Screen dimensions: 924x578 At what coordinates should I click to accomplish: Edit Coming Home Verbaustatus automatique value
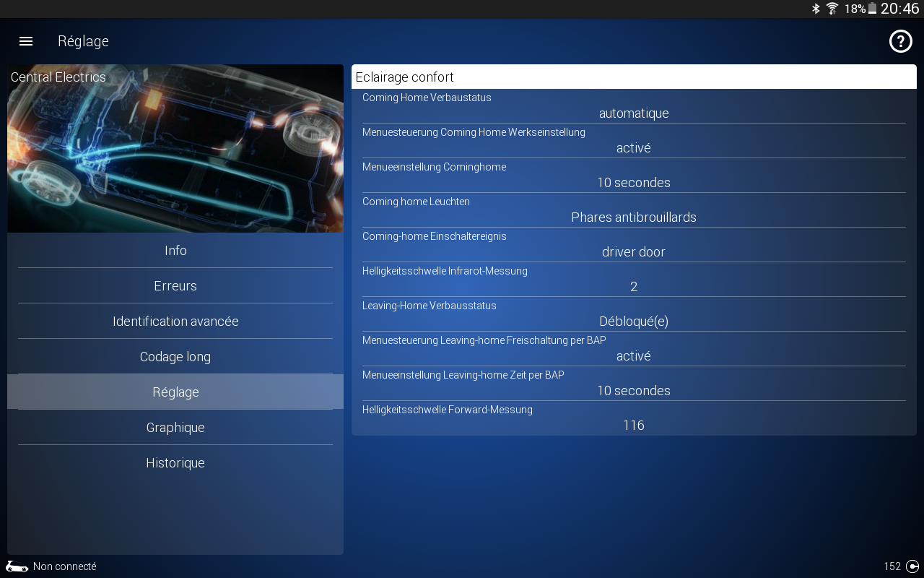634,106
